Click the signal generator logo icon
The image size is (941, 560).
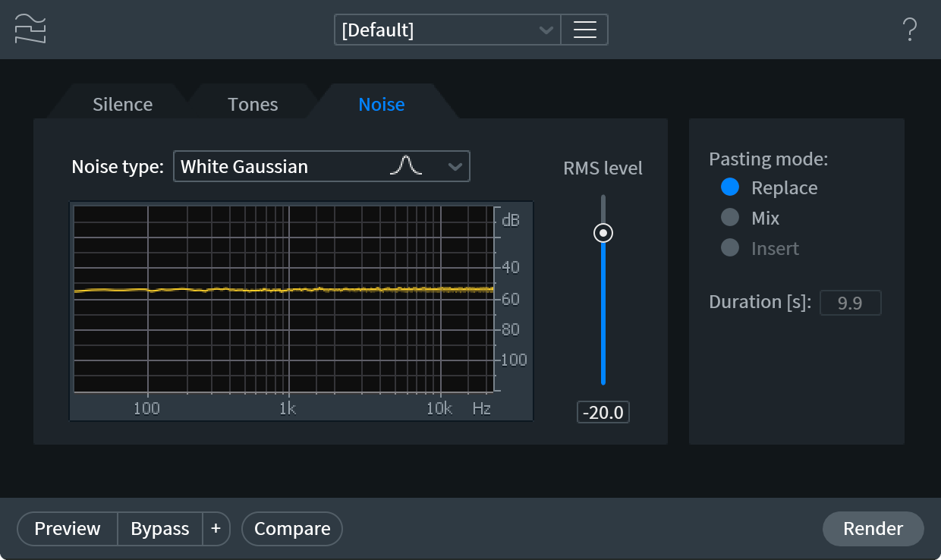30,29
